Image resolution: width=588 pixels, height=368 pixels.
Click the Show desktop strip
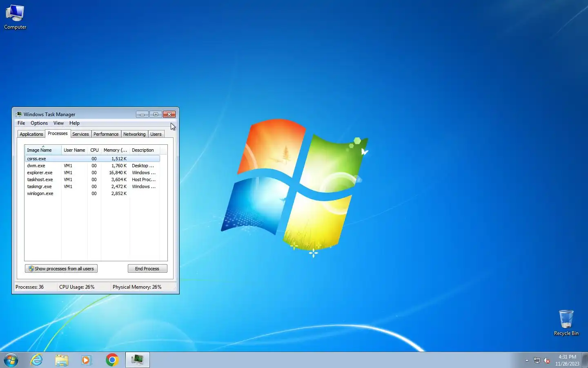(x=585, y=360)
